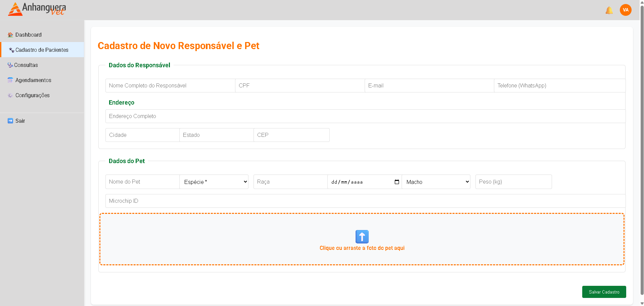Click the Dashboard house icon

click(x=10, y=35)
